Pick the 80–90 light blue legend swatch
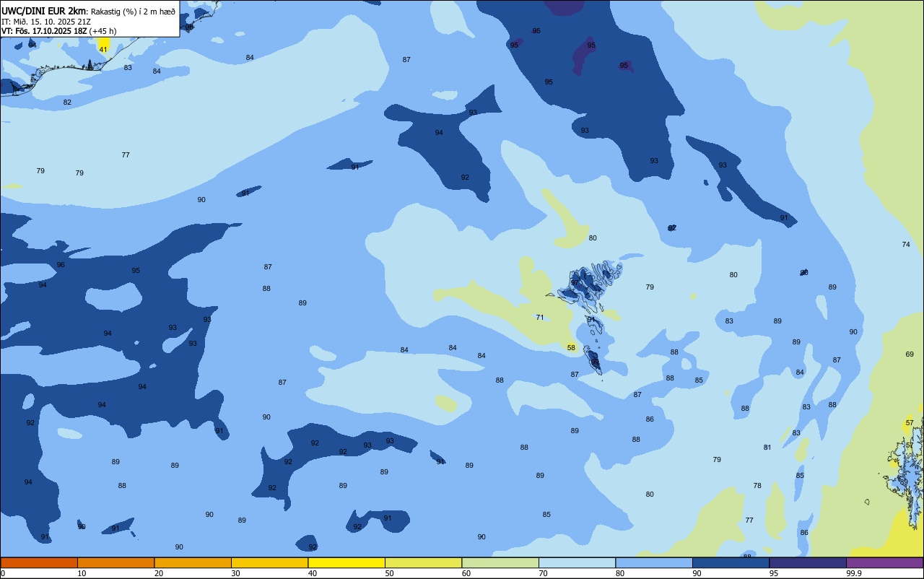Screen dimensions: 924x579 654,562
